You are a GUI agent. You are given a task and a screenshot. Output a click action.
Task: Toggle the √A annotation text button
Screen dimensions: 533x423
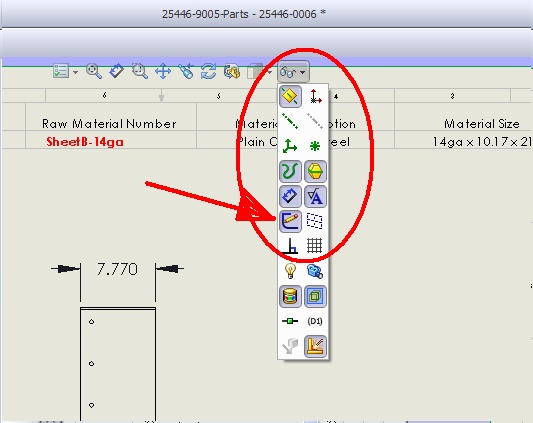click(315, 196)
